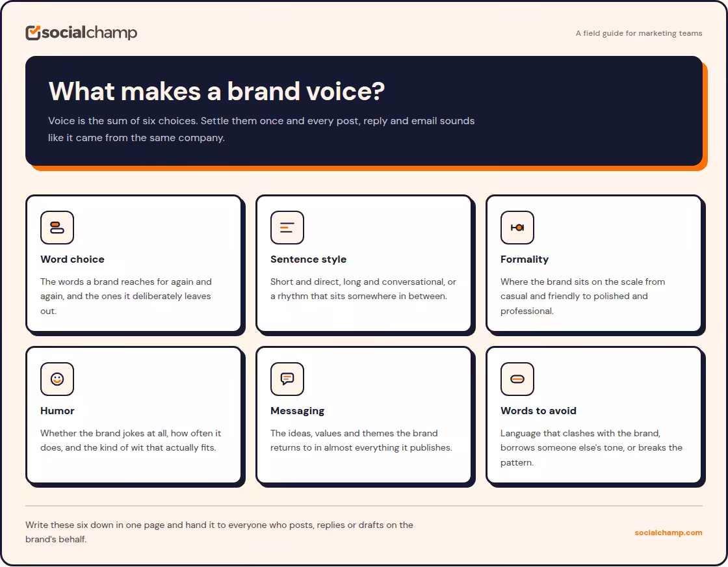728x567 pixels.
Task: Select the 'Sentence style' card heading
Action: (x=308, y=259)
